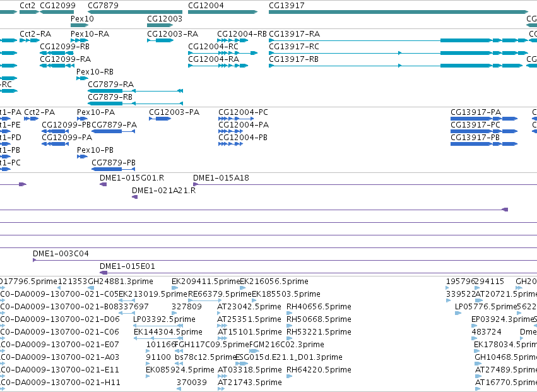Click the RE66379.5prime EST label
The width and height of the screenshot is (537, 392).
coord(220,294)
